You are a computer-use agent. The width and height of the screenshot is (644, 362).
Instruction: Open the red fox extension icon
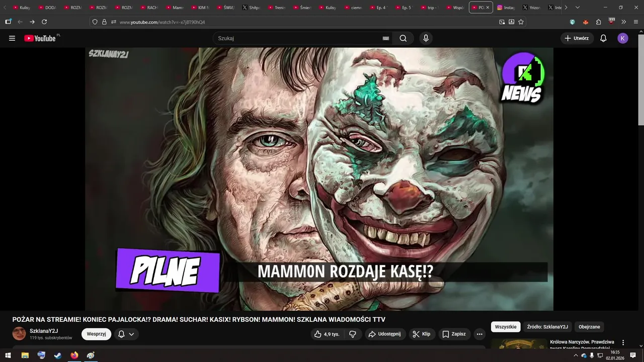[585, 22]
